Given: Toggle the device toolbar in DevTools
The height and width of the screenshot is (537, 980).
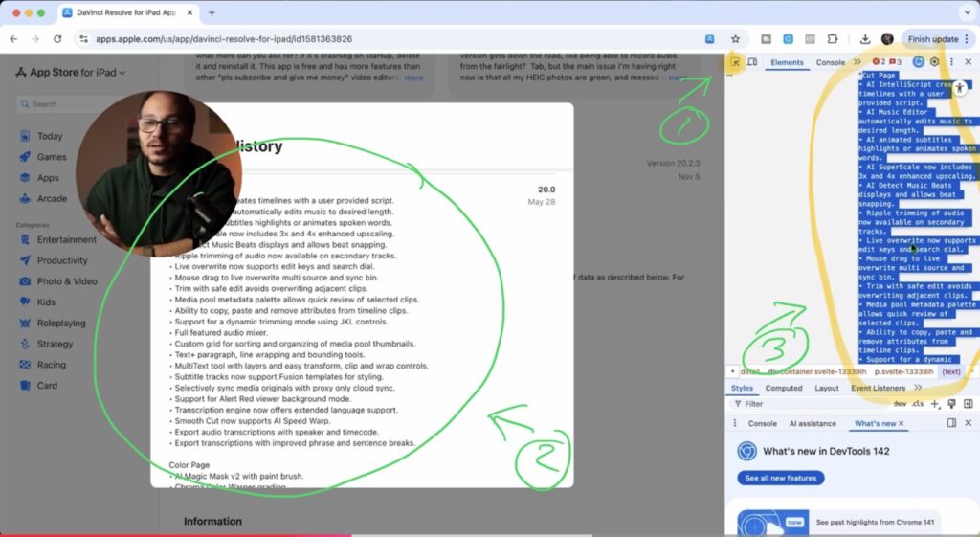Looking at the screenshot, I should (752, 62).
